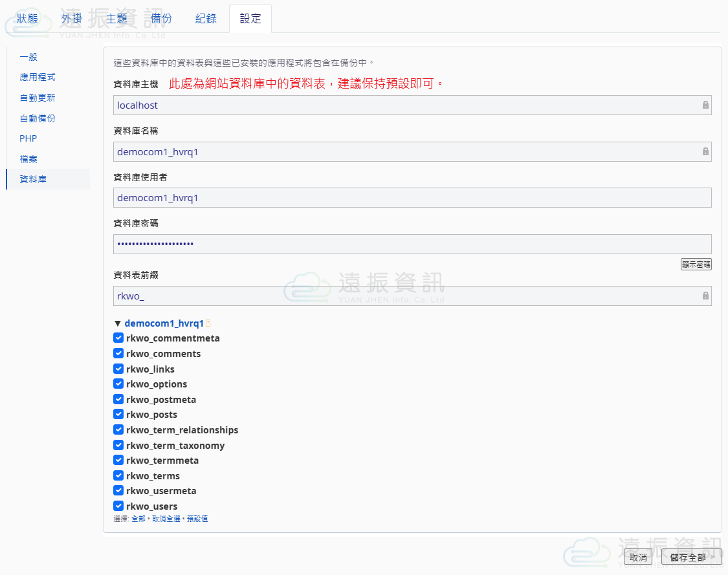The image size is (728, 575).
Task: Click the lock icon in 資料庫名稱 field
Action: tap(705, 151)
